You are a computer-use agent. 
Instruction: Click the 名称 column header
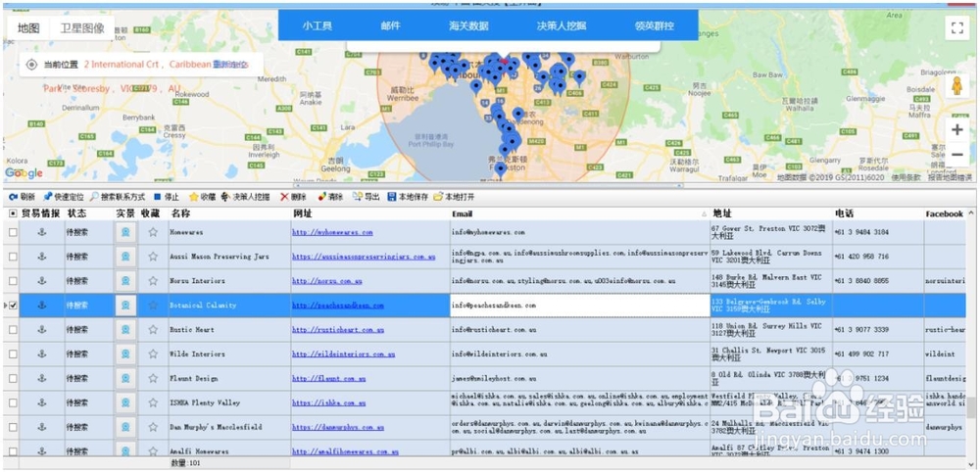point(180,213)
